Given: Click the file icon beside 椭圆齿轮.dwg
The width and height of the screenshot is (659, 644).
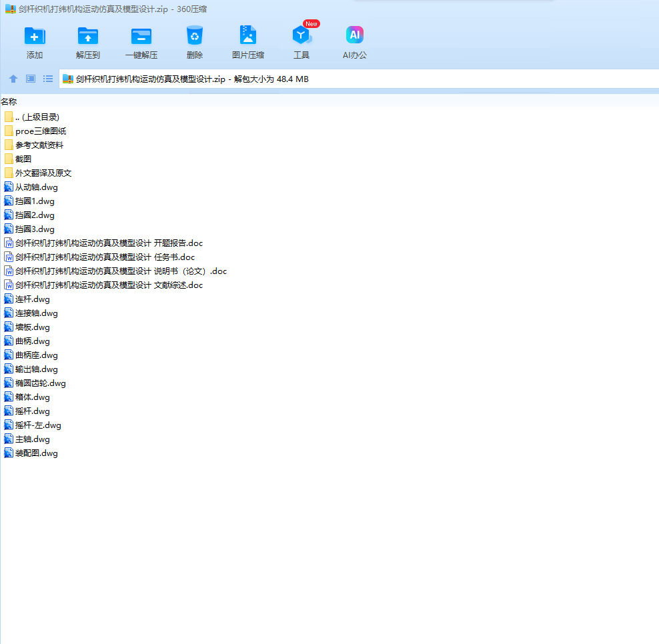Looking at the screenshot, I should [x=9, y=383].
